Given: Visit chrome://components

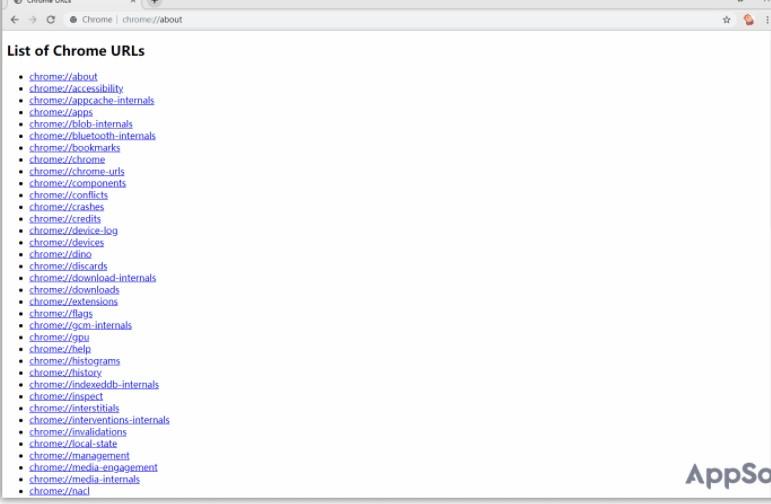Looking at the screenshot, I should click(78, 183).
